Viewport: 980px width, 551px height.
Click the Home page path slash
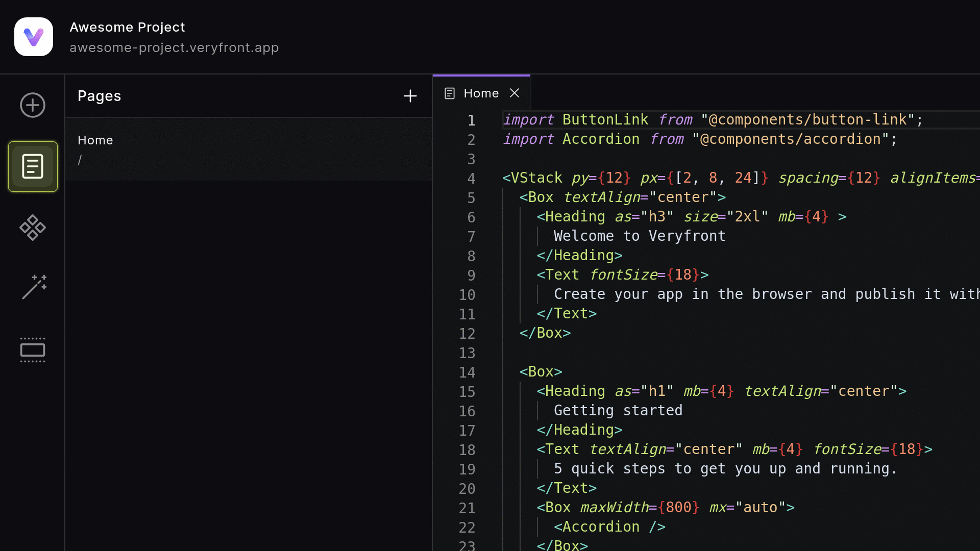tap(80, 160)
